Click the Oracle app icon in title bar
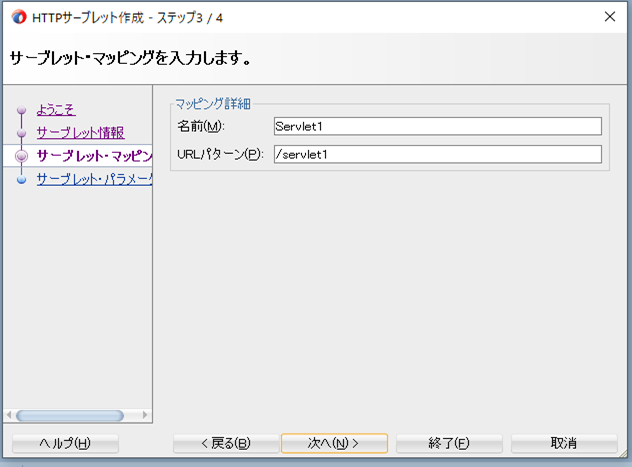 point(17,16)
